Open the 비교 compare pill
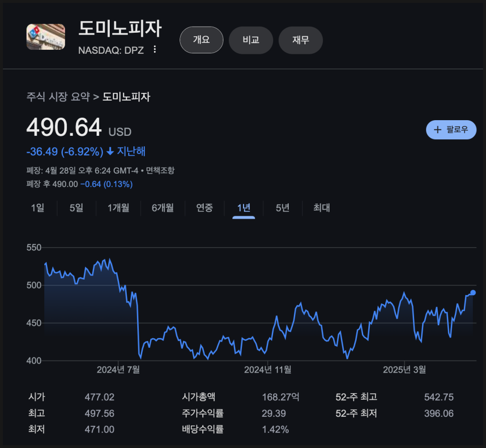486x448 pixels. tap(251, 40)
